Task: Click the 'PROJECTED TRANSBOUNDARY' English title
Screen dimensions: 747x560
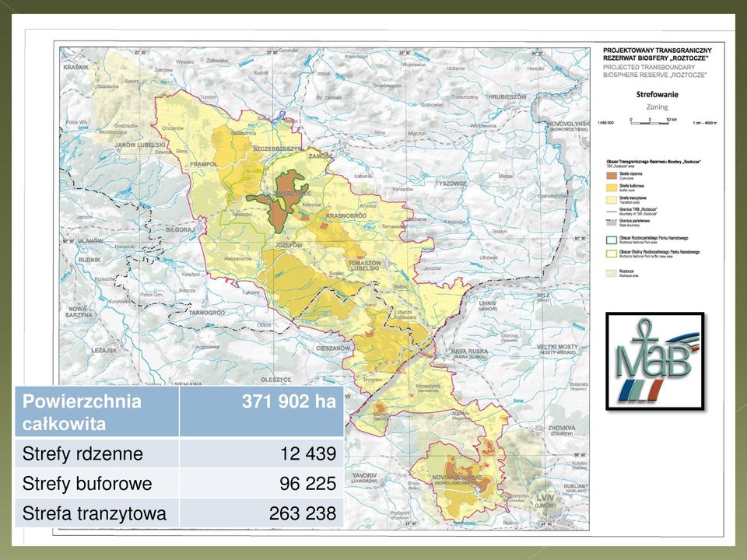Action: click(x=648, y=67)
